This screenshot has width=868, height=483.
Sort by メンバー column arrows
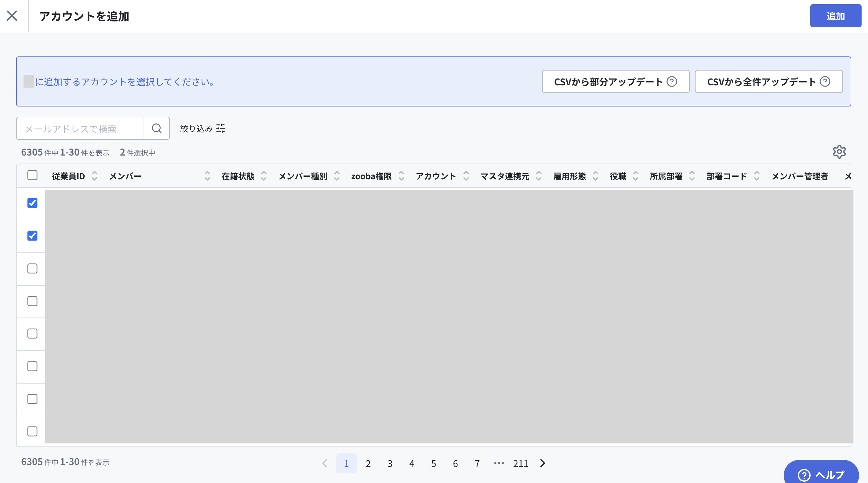[x=207, y=176]
